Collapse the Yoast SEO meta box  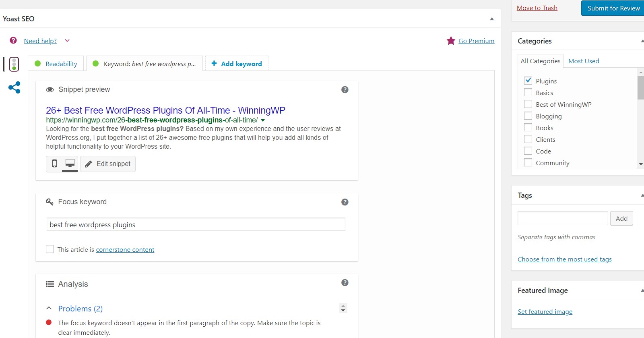(x=492, y=19)
